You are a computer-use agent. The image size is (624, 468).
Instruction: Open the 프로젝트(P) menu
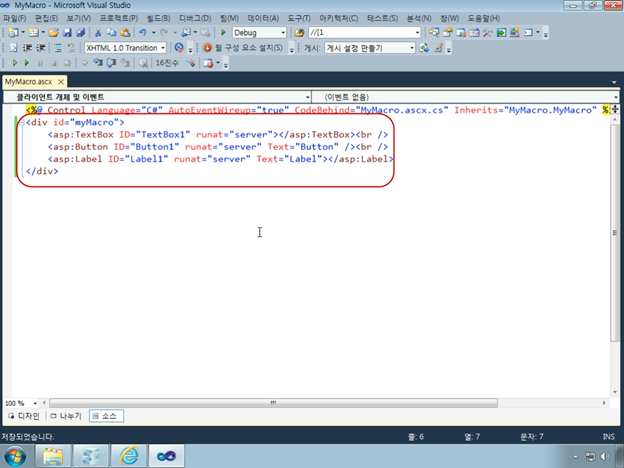click(x=119, y=18)
